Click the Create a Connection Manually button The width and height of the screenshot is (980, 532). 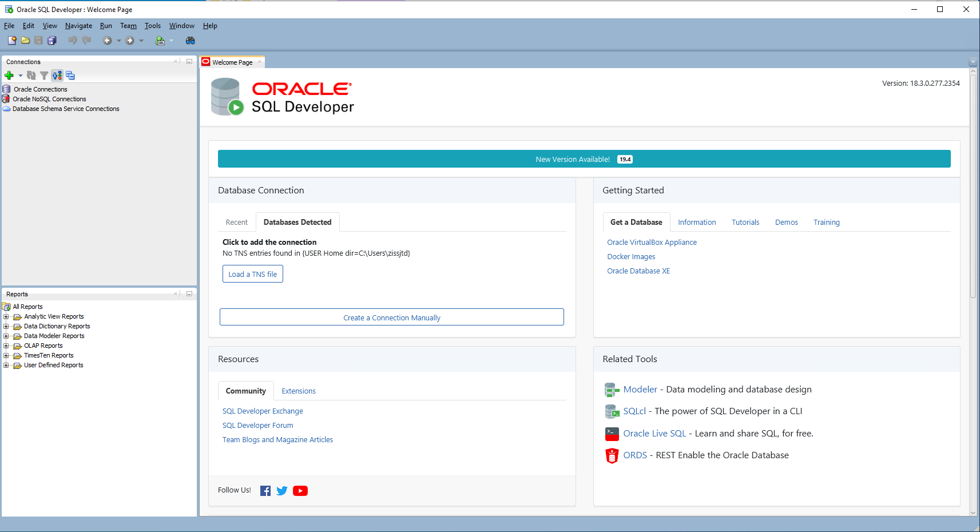[x=392, y=317]
